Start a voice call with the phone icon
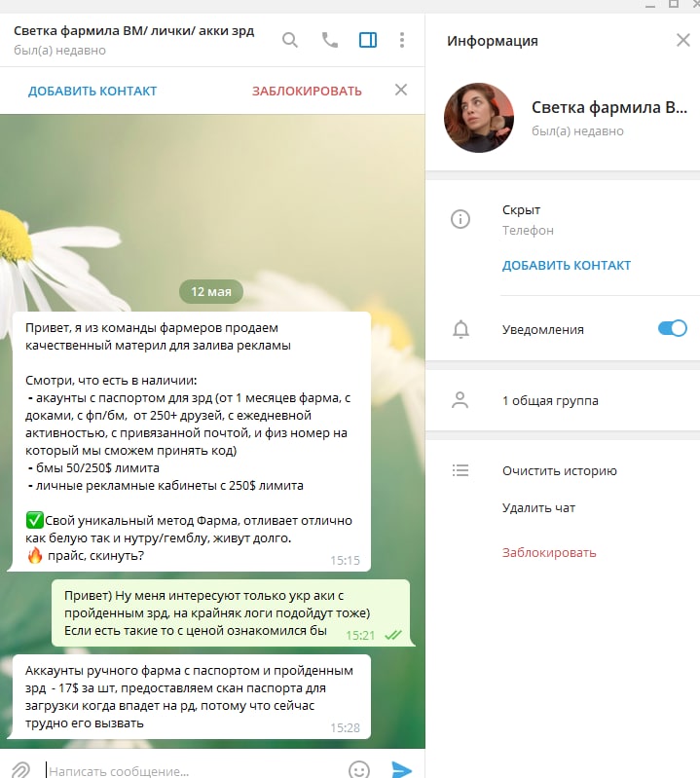The image size is (700, 778). coord(330,40)
